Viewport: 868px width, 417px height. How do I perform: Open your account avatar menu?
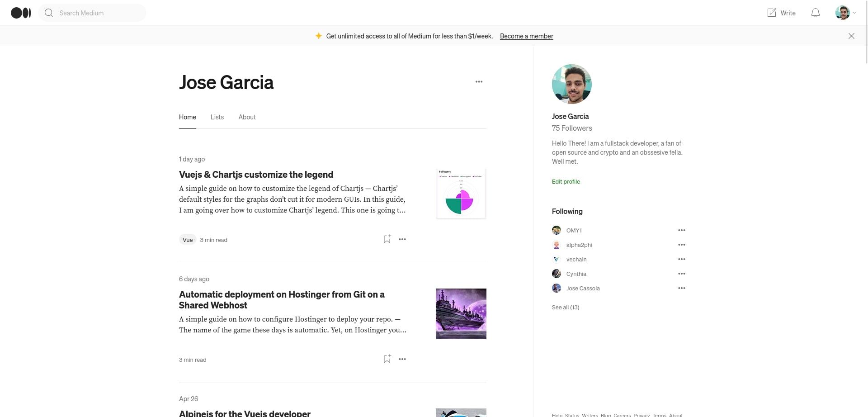(843, 13)
